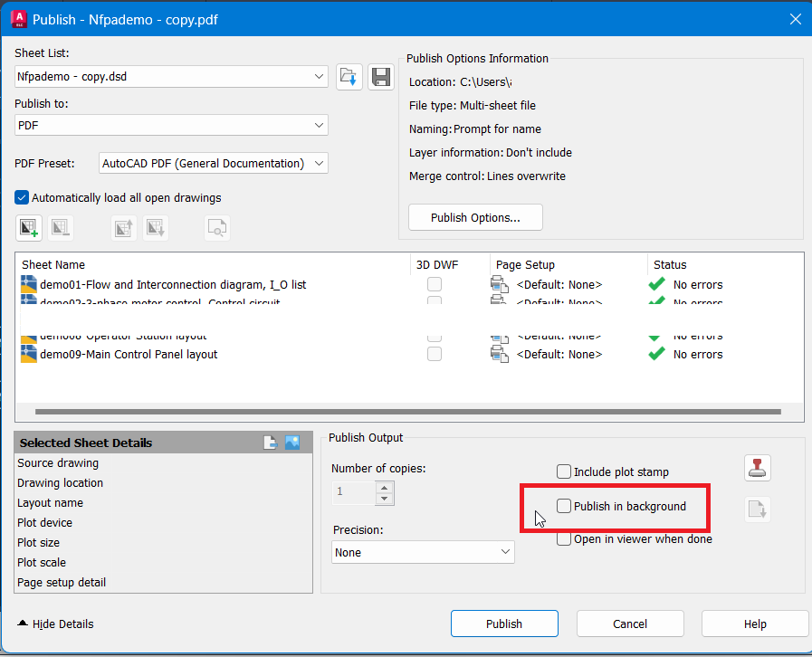812x657 pixels.
Task: Start publishing with the Publish button
Action: pyautogui.click(x=504, y=624)
